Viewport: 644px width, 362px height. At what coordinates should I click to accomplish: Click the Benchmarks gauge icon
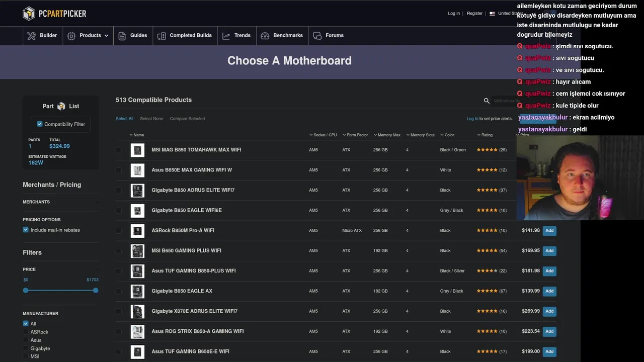click(265, 36)
